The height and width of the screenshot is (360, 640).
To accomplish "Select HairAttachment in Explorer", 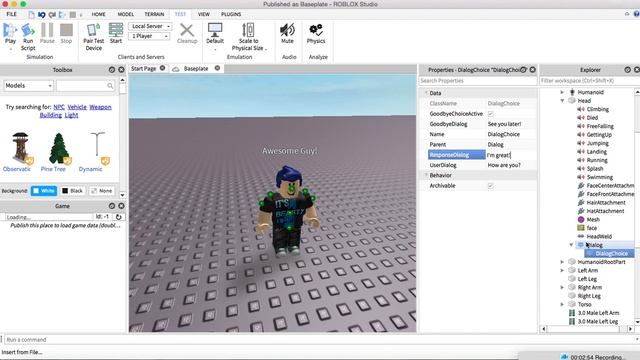I will tap(606, 202).
